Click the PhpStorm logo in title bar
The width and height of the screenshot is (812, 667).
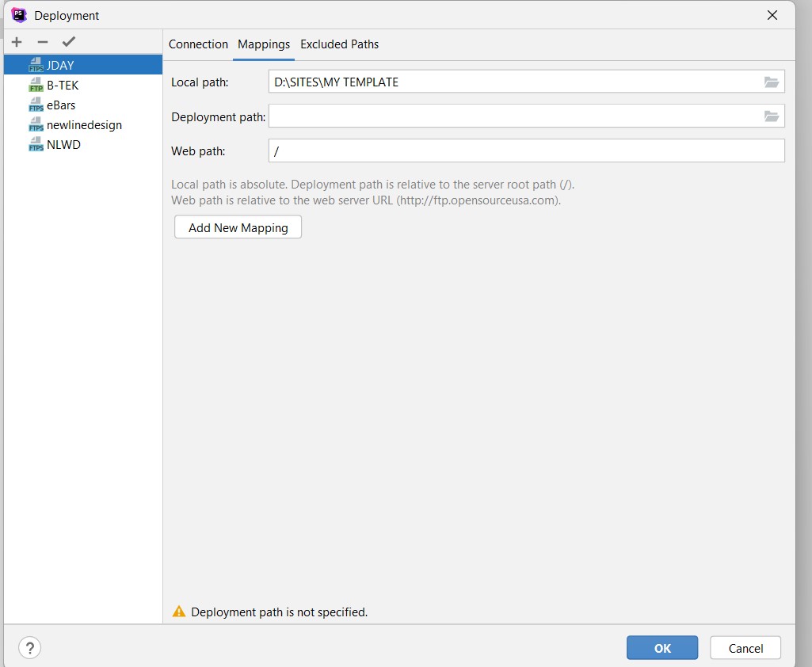tap(17, 14)
